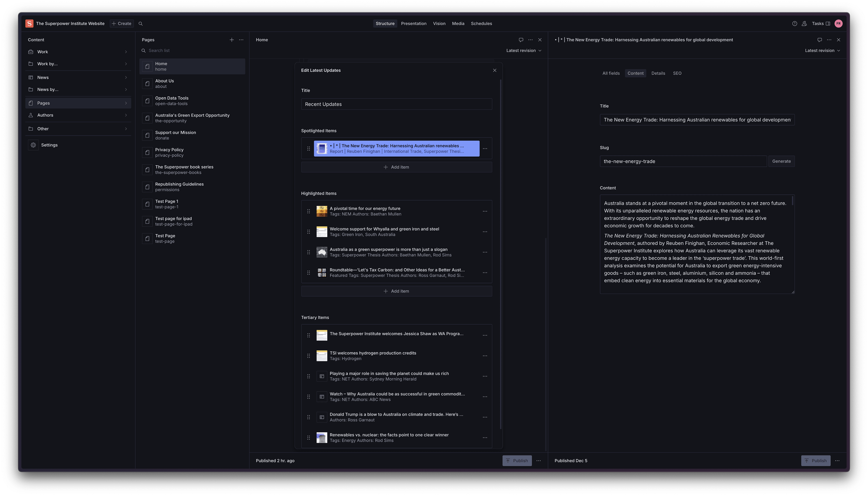868x496 pixels.
Task: Open the Republishing Guidelines page
Action: [192, 187]
